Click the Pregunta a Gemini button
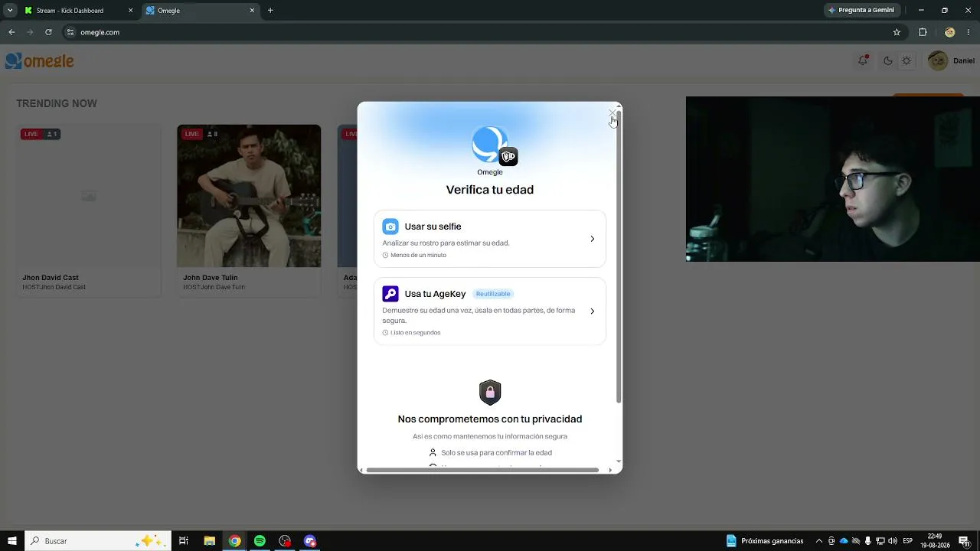The height and width of the screenshot is (551, 980). coord(861,11)
